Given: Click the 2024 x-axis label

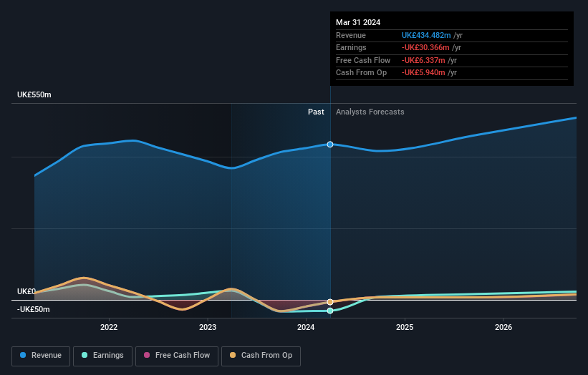Looking at the screenshot, I should point(306,328).
